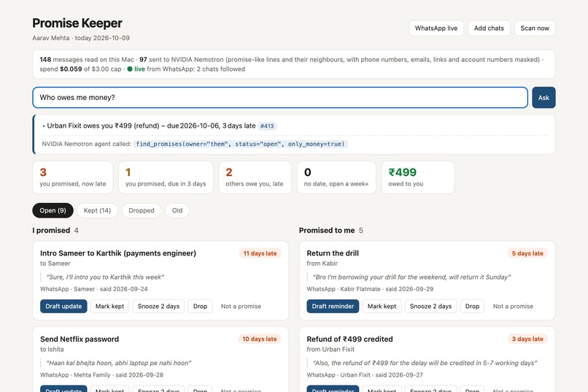Click the Urban Fixit owes you answer line
The height and width of the screenshot is (392, 588).
pyautogui.click(x=149, y=126)
